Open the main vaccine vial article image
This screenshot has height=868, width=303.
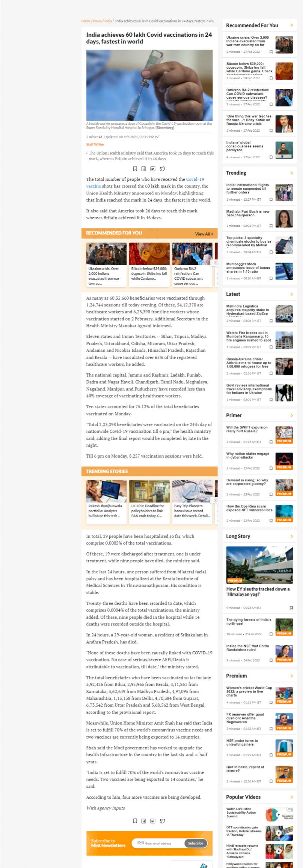[x=149, y=85]
